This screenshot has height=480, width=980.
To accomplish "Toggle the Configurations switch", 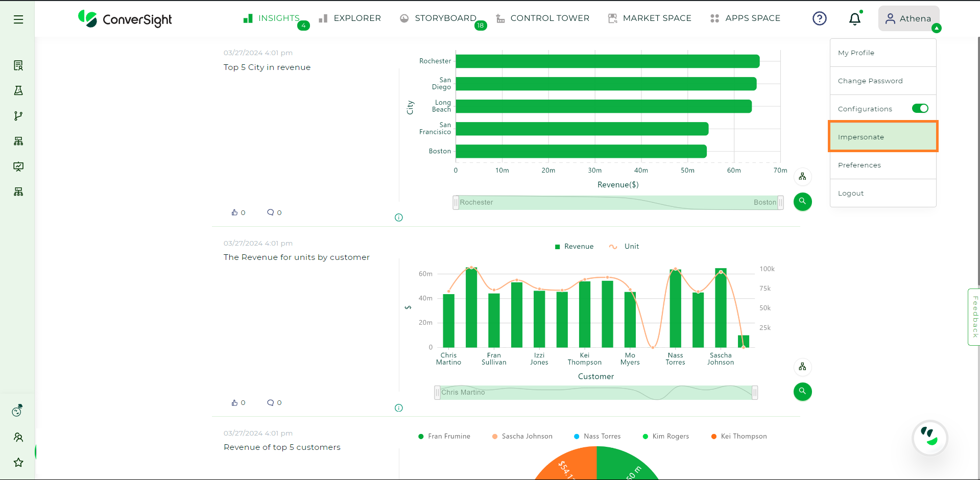I will [x=920, y=108].
